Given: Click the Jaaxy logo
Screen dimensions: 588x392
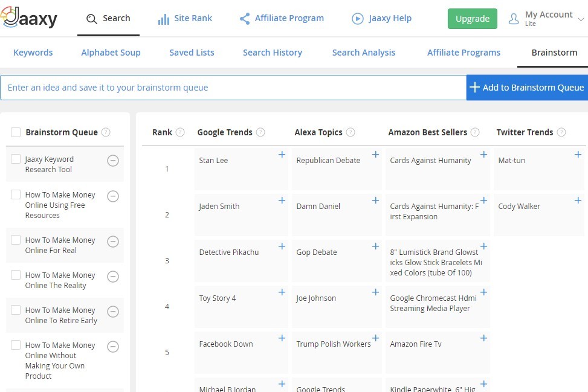Looking at the screenshot, I should click(x=29, y=18).
